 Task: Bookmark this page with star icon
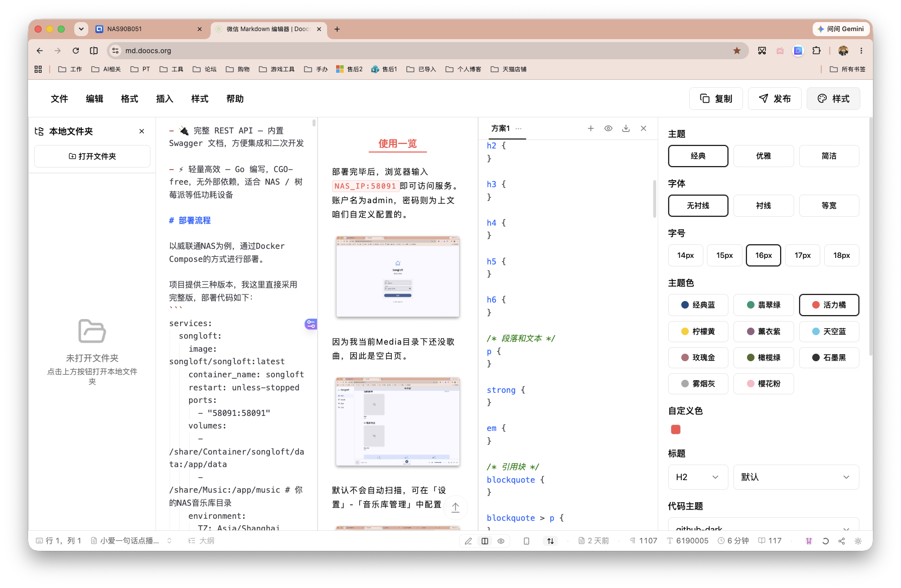[x=737, y=51]
